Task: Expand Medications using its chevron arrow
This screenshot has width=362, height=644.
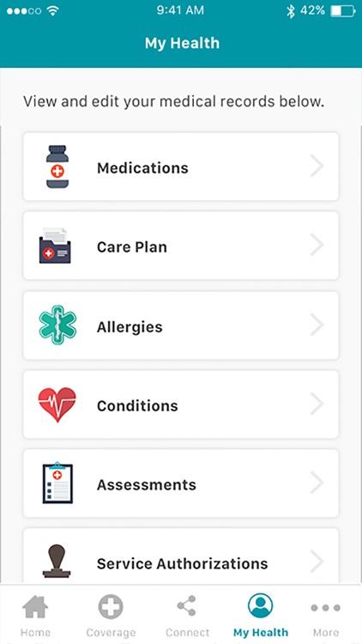Action: pos(317,166)
